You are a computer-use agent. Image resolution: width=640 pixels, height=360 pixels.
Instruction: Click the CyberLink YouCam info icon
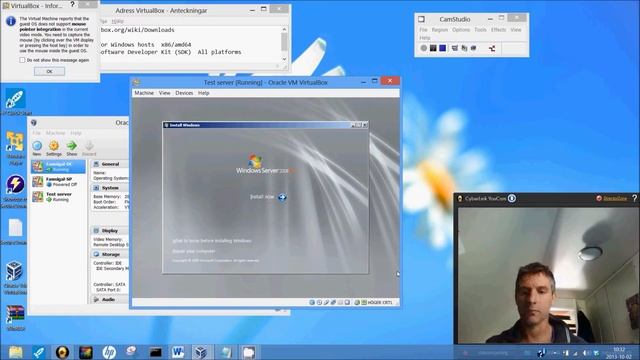coord(512,198)
